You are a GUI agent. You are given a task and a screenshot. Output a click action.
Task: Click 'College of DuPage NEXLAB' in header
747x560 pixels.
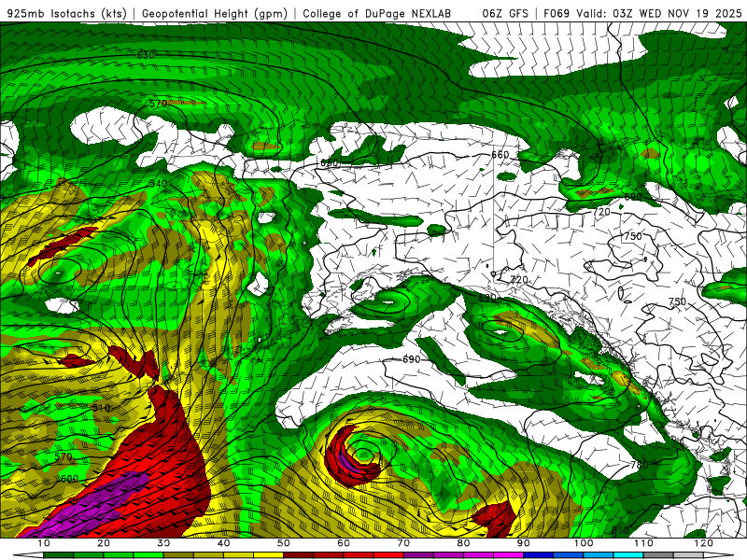(377, 13)
